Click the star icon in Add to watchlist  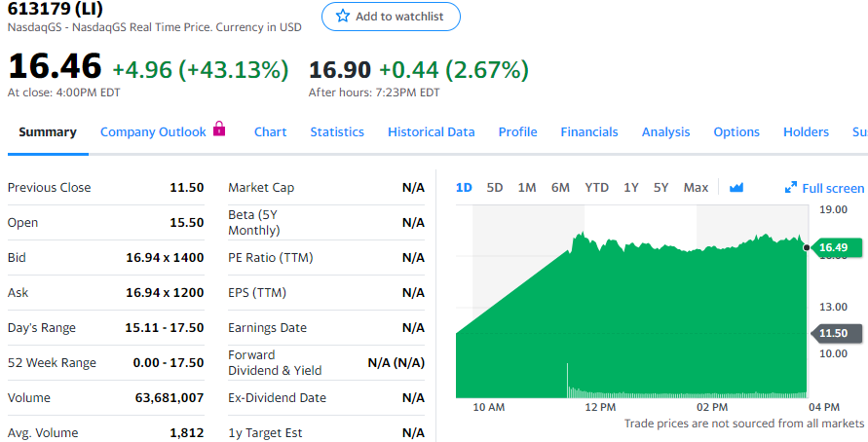pyautogui.click(x=343, y=16)
